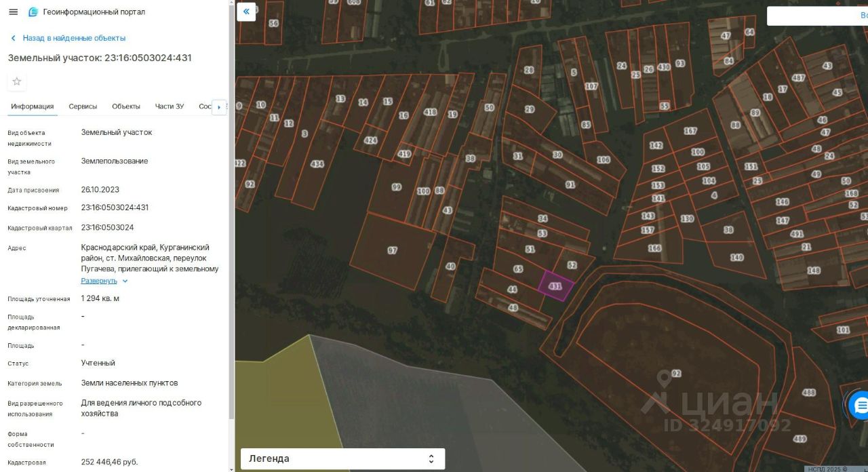Select the Информация tab
Image resolution: width=868 pixels, height=472 pixels.
coord(32,106)
